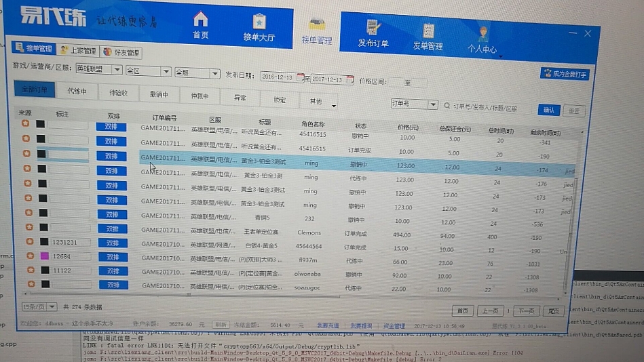This screenshot has width=644, height=362.
Task: Click the source icon in soazugoc row
Action: click(31, 283)
